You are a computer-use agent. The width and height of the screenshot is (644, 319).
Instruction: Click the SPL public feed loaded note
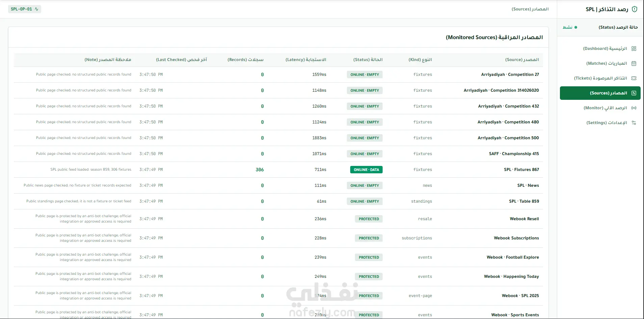point(91,170)
